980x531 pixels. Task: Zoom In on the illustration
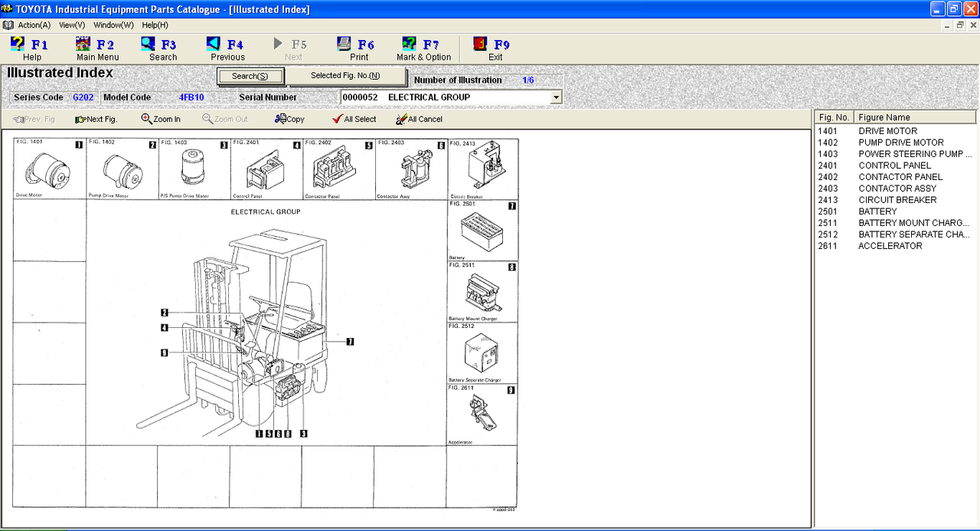161,120
